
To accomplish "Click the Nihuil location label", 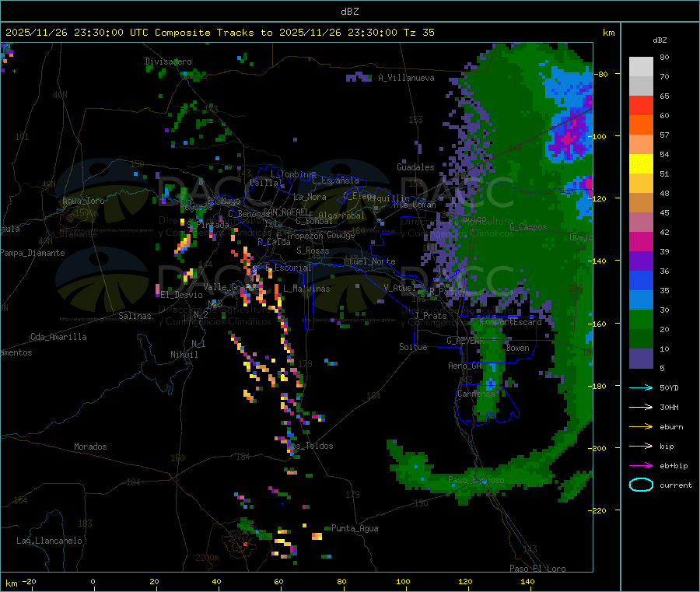I will tap(184, 355).
